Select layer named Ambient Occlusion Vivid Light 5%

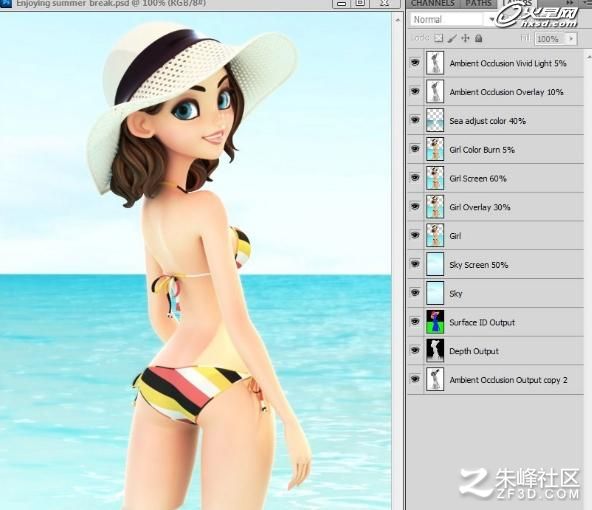(x=508, y=63)
